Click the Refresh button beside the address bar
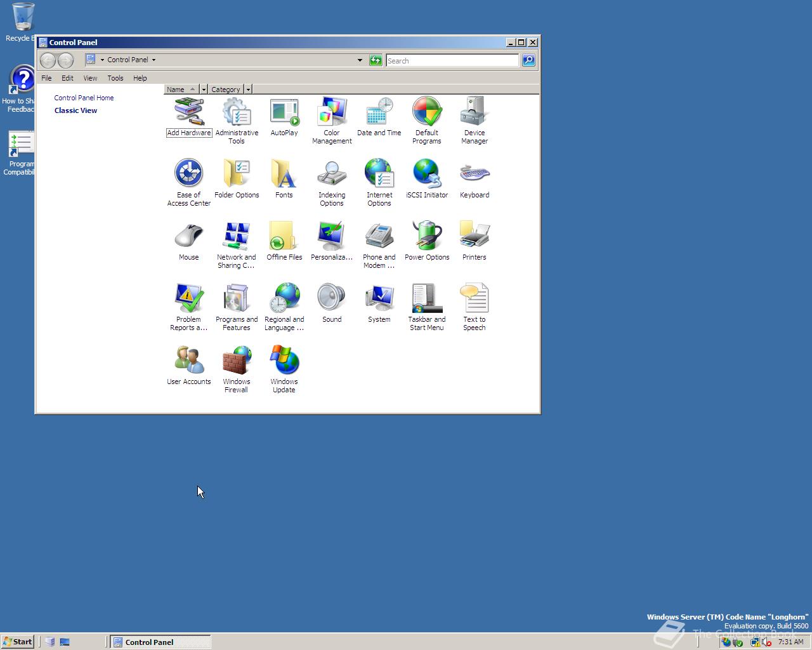The image size is (812, 650). [x=376, y=60]
